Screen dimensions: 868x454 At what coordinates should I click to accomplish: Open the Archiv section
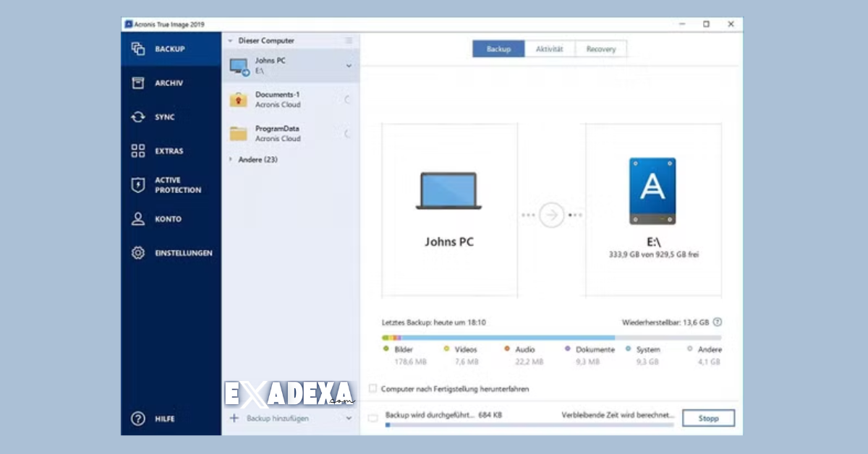(137, 83)
